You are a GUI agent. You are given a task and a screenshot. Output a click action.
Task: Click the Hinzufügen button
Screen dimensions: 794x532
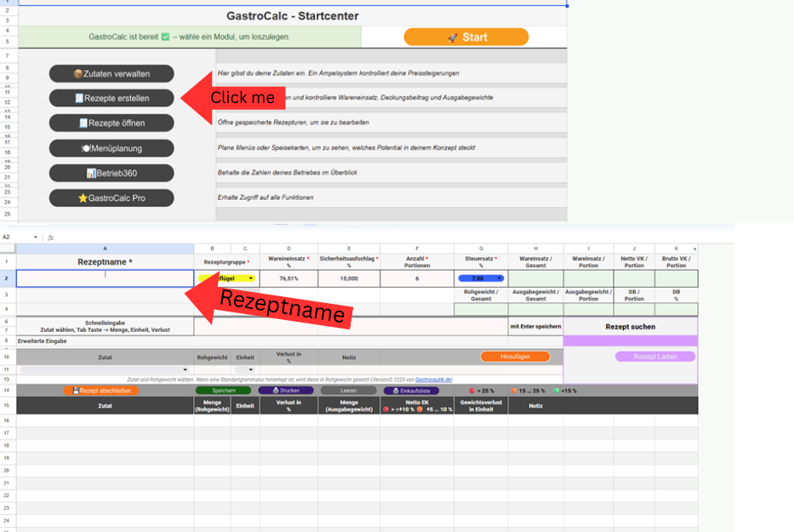click(x=515, y=357)
